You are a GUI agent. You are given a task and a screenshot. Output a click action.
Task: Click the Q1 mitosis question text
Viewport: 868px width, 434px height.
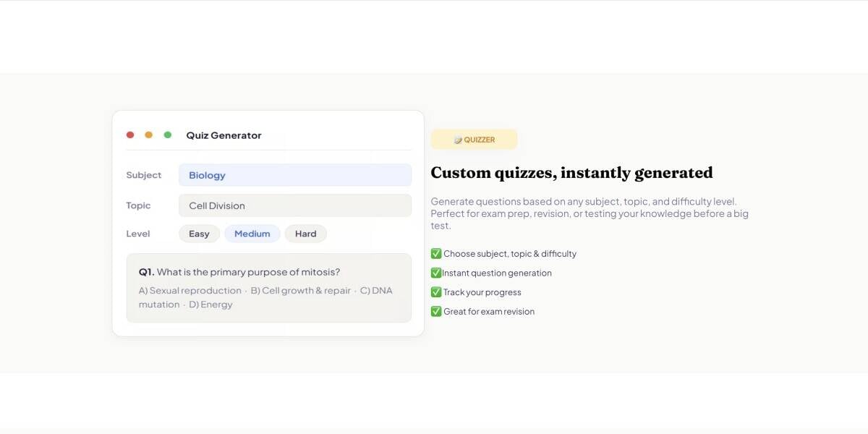(x=239, y=272)
